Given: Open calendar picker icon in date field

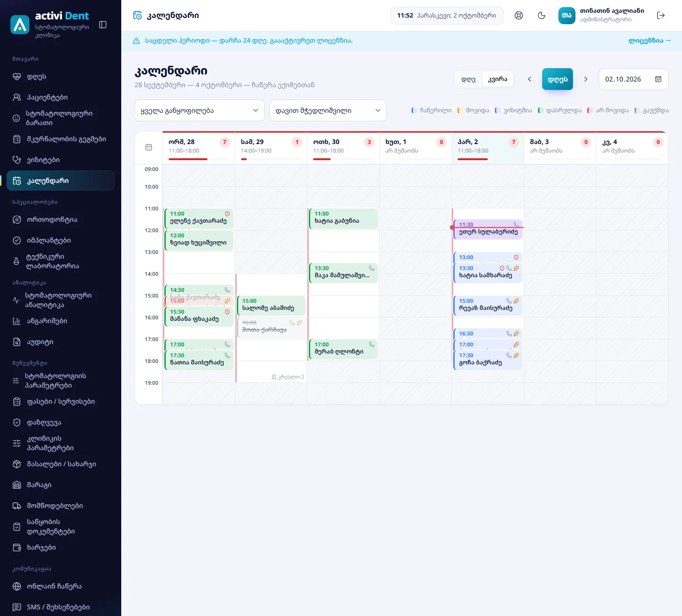Looking at the screenshot, I should click(x=658, y=79).
